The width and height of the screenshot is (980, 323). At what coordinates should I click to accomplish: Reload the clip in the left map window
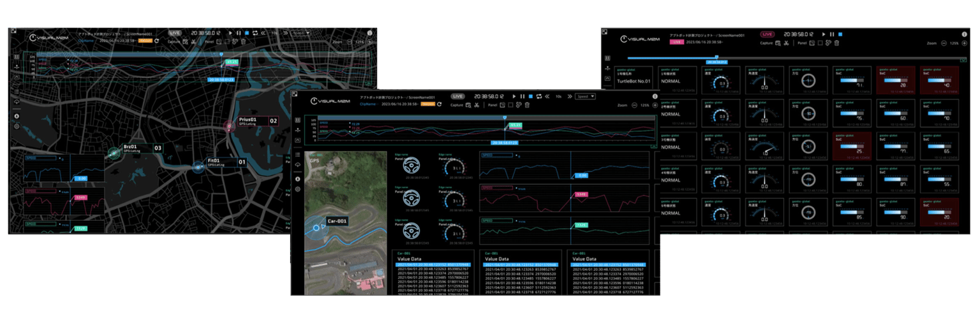pos(156,41)
